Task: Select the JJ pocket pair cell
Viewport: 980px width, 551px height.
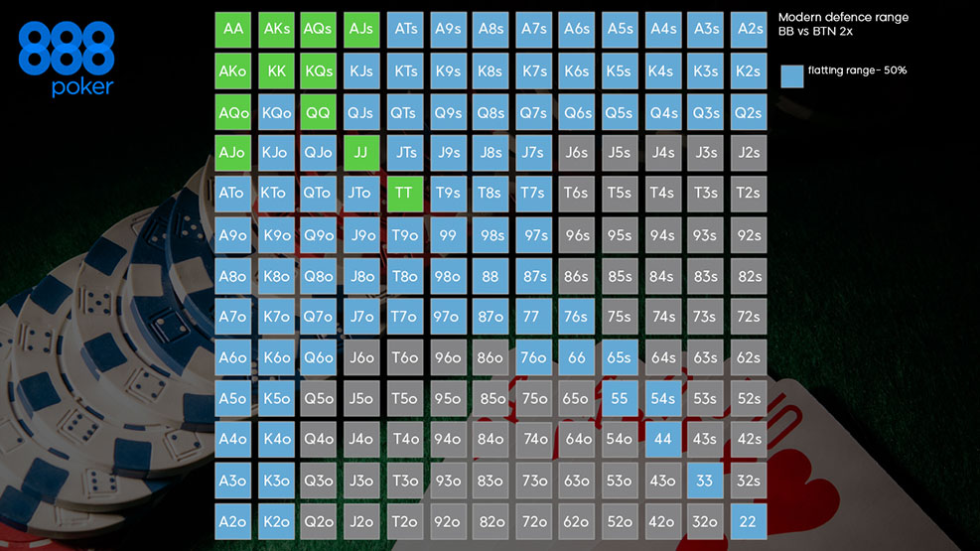Action: click(x=361, y=153)
